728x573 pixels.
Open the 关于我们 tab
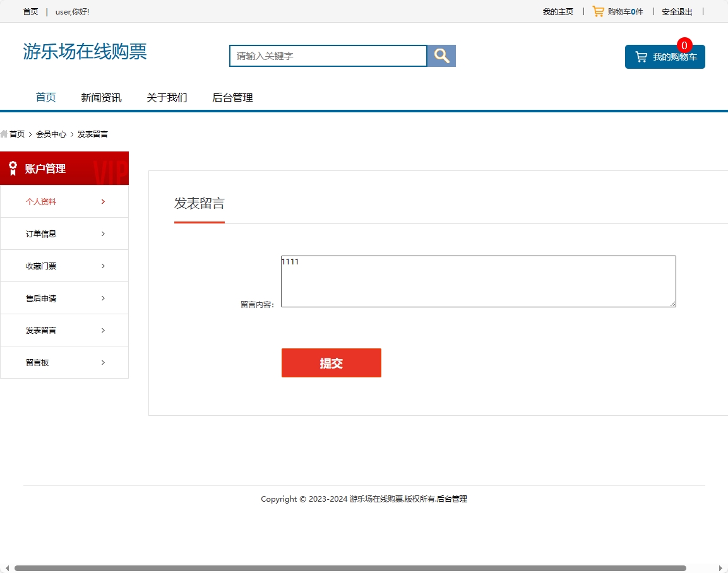click(x=167, y=97)
